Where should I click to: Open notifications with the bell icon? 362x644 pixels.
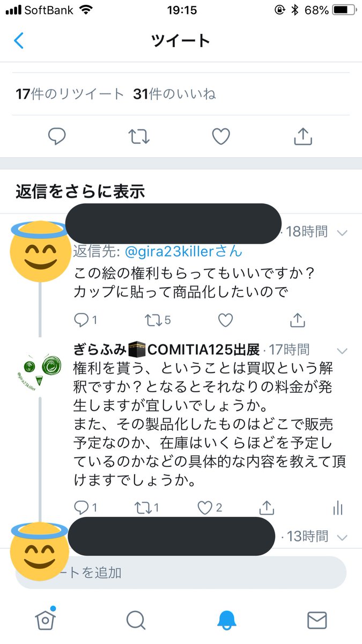tap(226, 620)
